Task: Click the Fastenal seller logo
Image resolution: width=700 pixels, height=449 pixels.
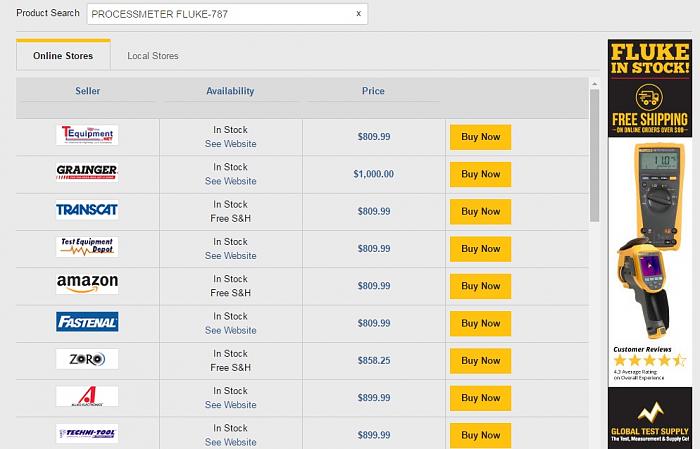Action: pyautogui.click(x=87, y=321)
